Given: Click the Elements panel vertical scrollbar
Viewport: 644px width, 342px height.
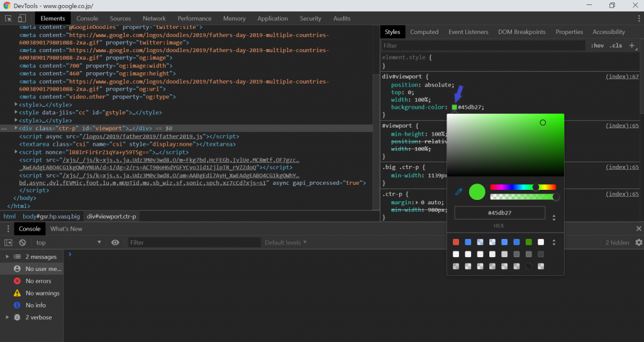Looking at the screenshot, I should [x=376, y=141].
